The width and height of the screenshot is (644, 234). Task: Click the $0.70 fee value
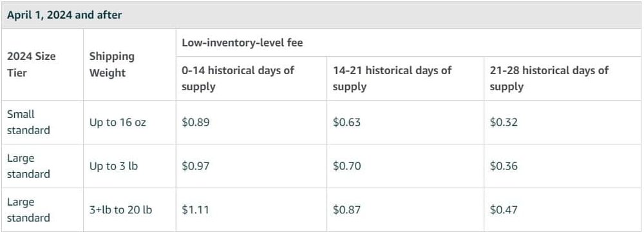coord(346,166)
